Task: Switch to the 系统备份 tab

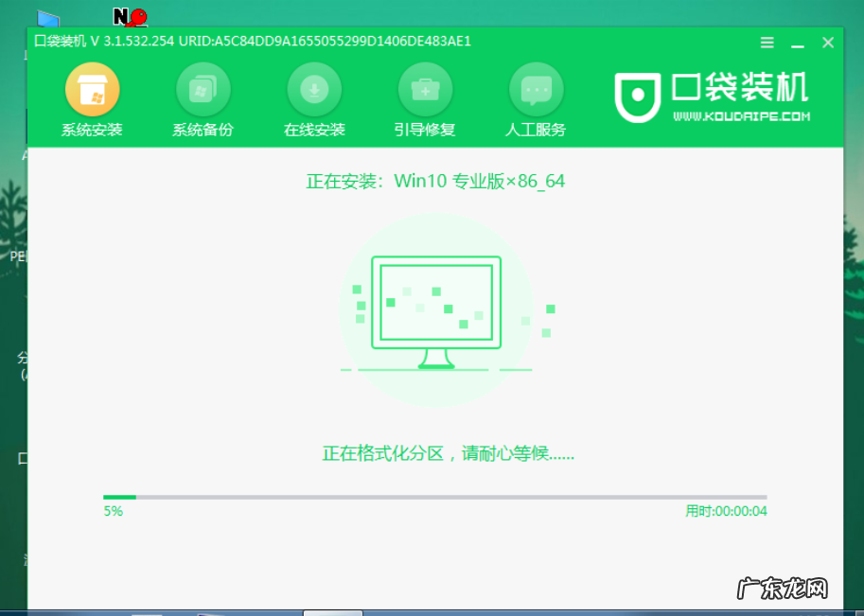Action: (203, 131)
